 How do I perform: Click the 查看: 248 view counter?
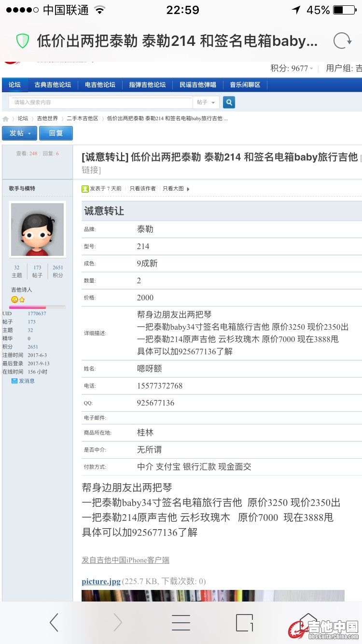(x=27, y=154)
